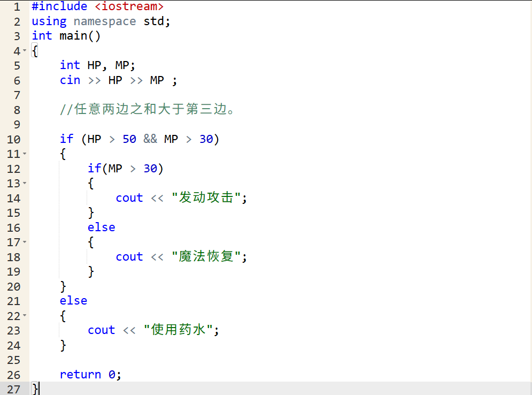Click the string "发动攻击"
The width and height of the screenshot is (532, 395).
click(206, 197)
